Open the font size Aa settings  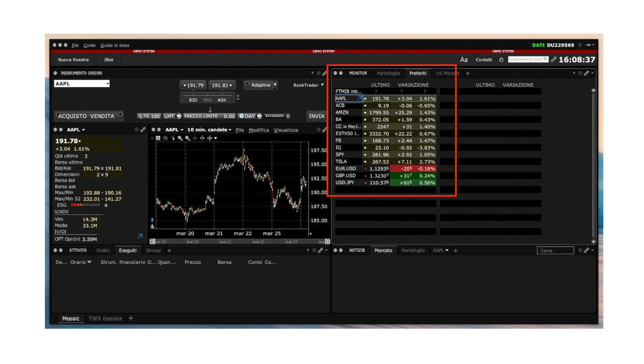coord(464,60)
